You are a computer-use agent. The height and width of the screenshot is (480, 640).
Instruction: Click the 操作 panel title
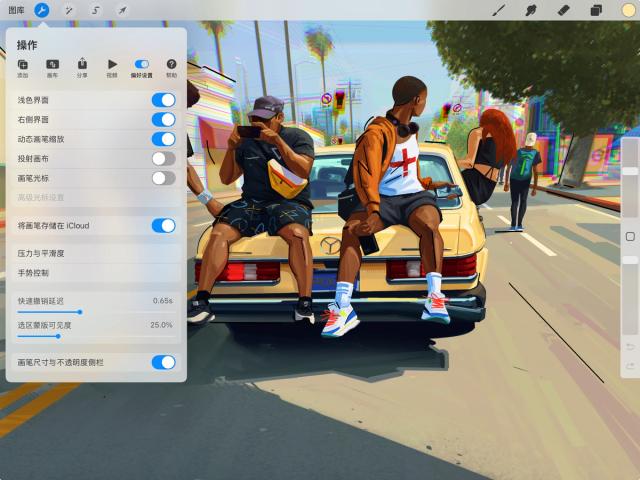(x=27, y=45)
